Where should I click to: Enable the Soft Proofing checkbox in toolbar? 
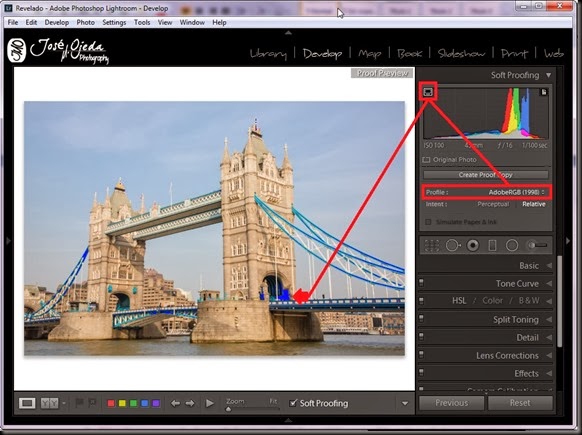pos(293,403)
